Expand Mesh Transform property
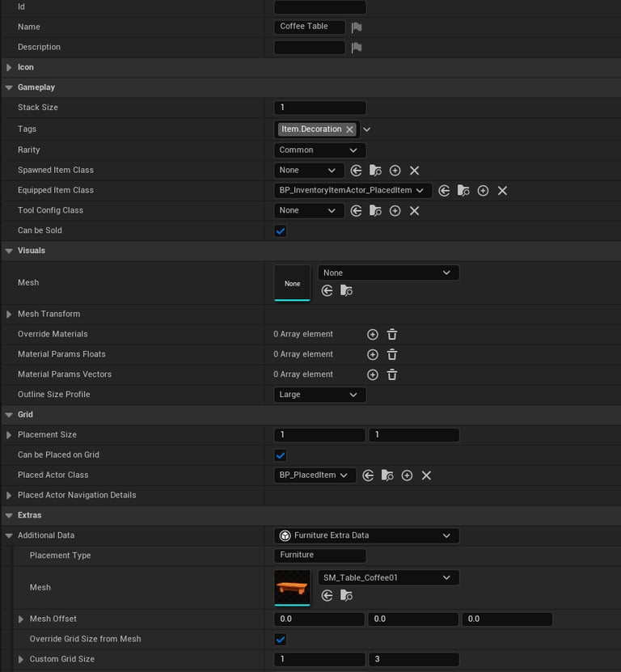This screenshot has width=621, height=672. (9, 315)
